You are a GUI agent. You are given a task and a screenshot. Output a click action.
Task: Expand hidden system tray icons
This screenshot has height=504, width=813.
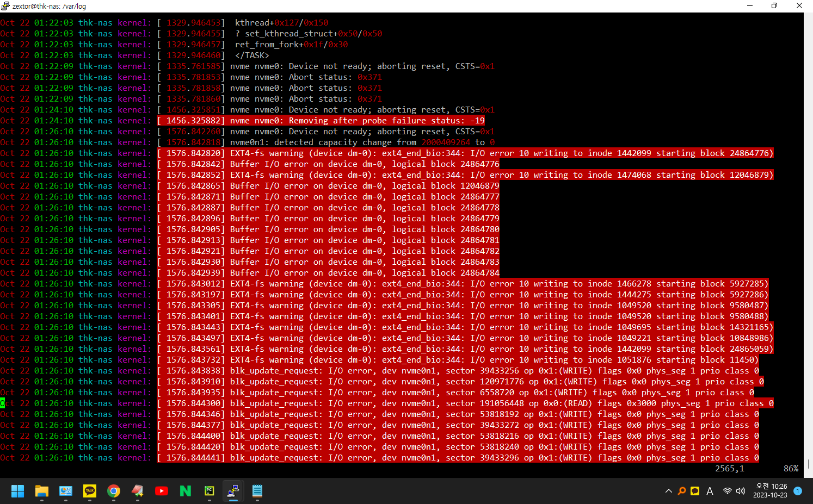click(x=668, y=491)
